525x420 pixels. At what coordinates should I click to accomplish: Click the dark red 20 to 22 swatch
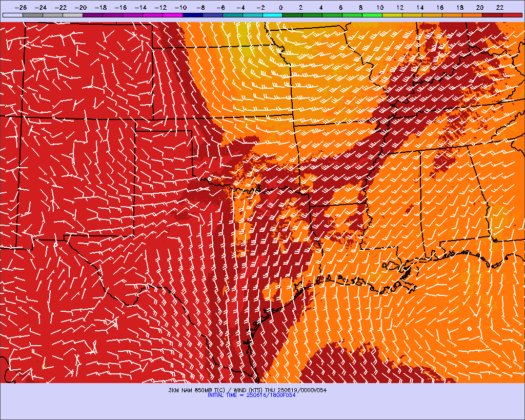[x=492, y=15]
